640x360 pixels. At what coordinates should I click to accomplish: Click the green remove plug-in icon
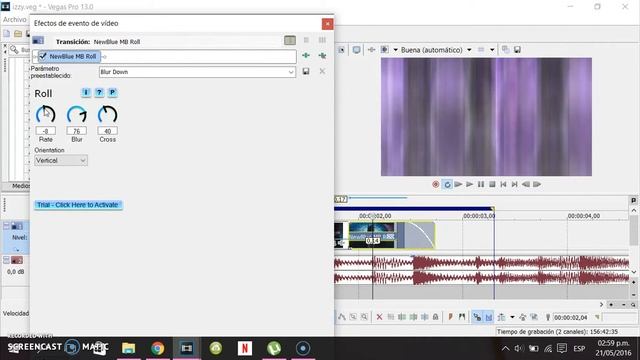[322, 55]
